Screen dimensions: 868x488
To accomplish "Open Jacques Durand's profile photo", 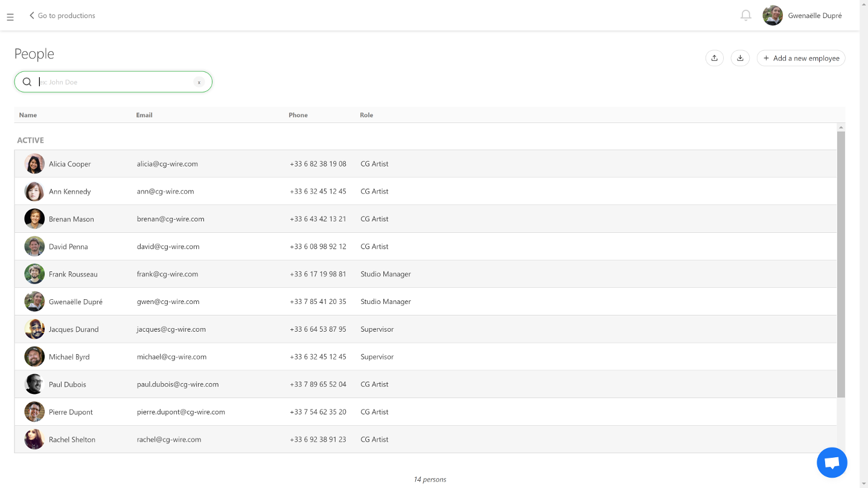I will pos(34,329).
